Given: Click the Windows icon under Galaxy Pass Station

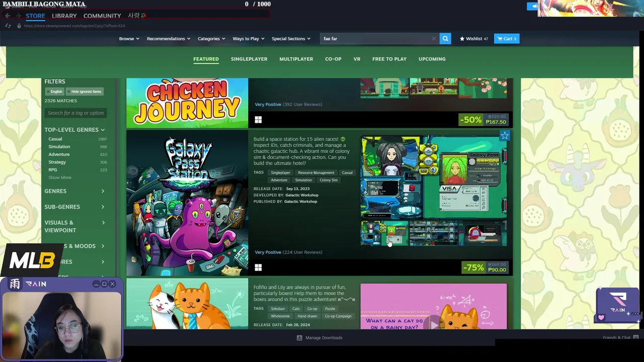Looking at the screenshot, I should pos(258,267).
